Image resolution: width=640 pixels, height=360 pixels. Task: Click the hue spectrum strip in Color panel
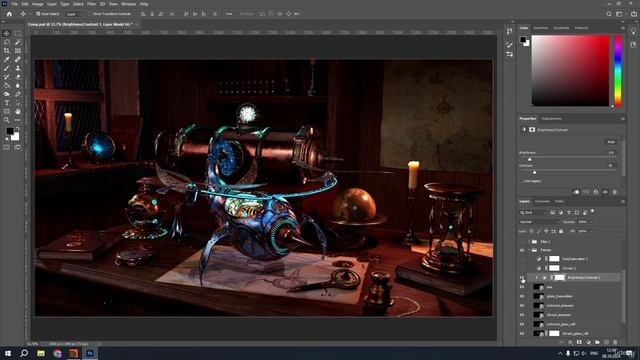[x=618, y=71]
